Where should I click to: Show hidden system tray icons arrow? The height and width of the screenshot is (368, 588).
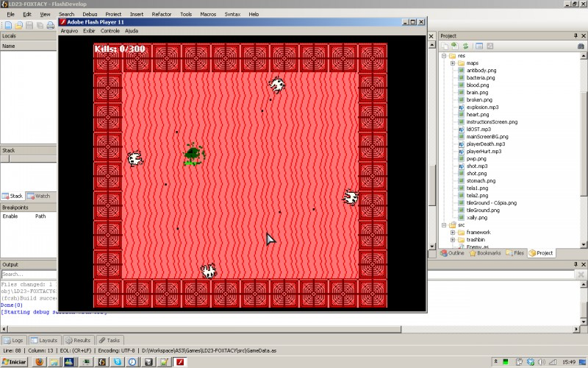tap(495, 361)
